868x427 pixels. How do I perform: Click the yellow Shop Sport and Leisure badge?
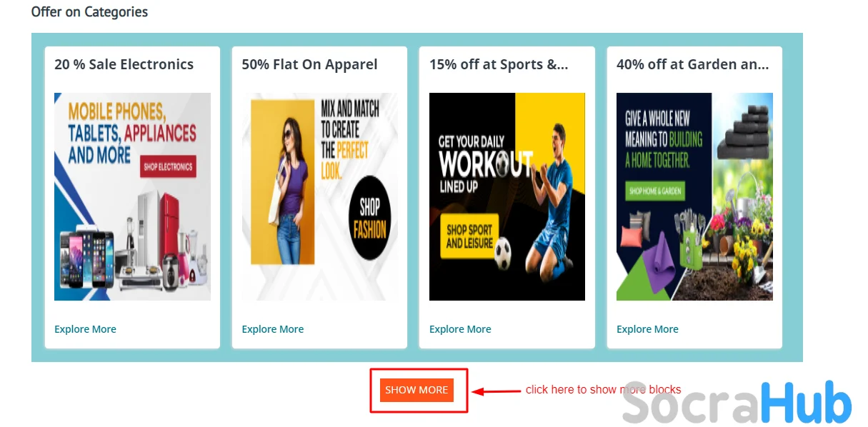pos(469,236)
